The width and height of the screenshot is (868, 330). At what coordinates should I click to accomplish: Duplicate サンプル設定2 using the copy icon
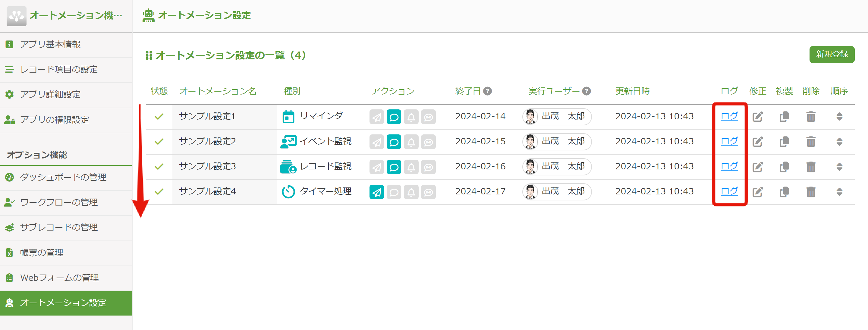tap(784, 142)
